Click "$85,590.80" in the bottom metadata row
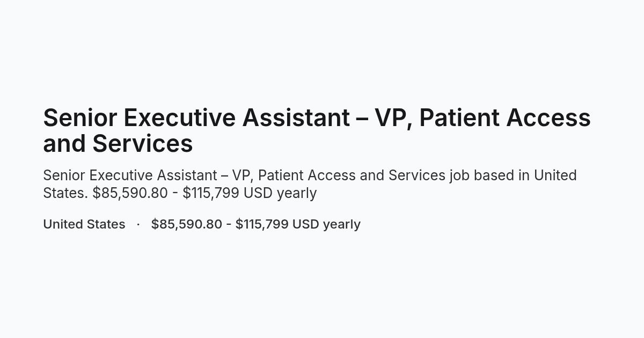 [x=187, y=224]
